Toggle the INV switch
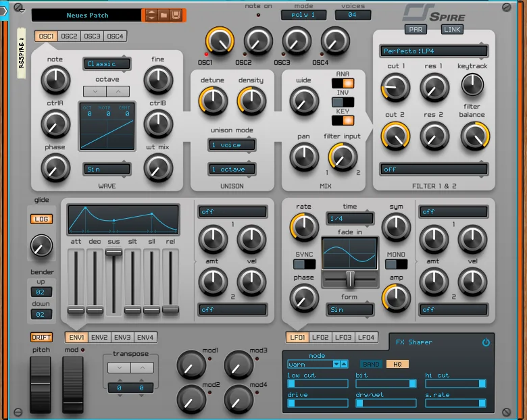Image resolution: width=527 pixels, height=420 pixels. point(343,102)
